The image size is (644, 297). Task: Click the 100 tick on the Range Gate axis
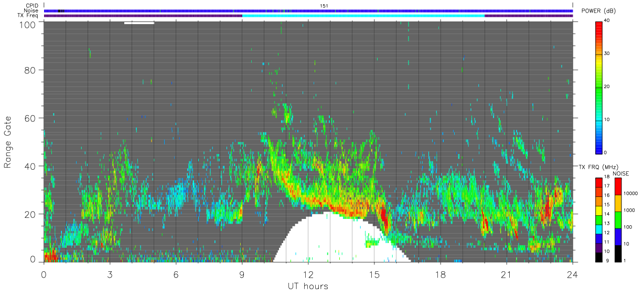coord(27,25)
